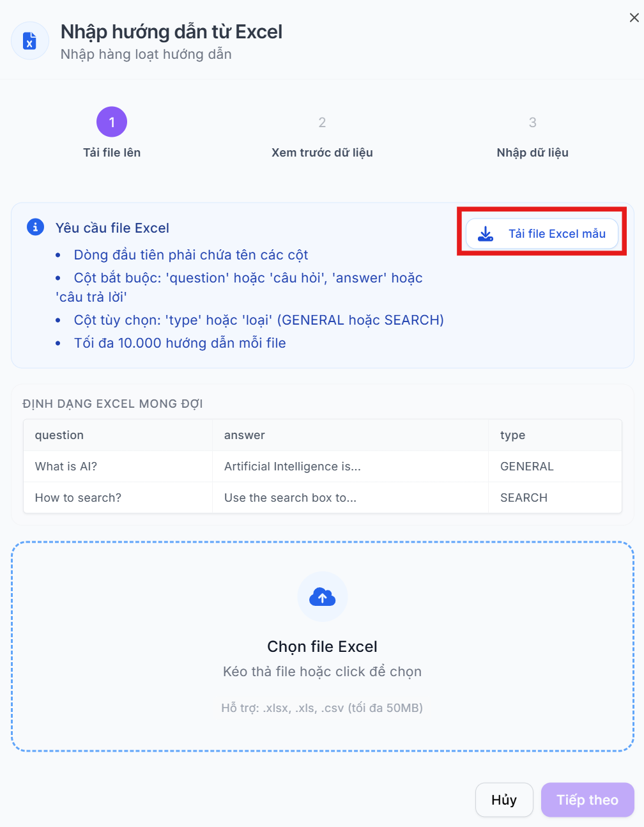Viewport: 644px width, 827px height.
Task: Select step 1 circle Tải file lên
Action: [x=112, y=122]
